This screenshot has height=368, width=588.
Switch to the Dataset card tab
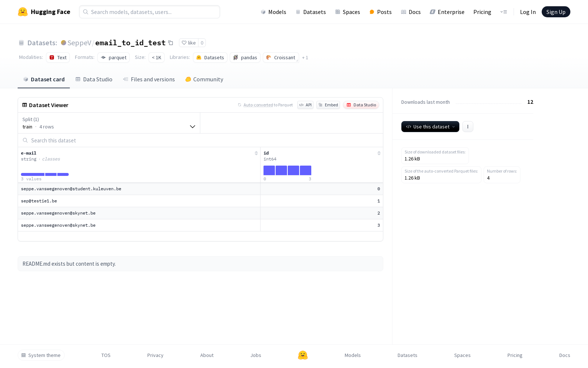coord(44,79)
